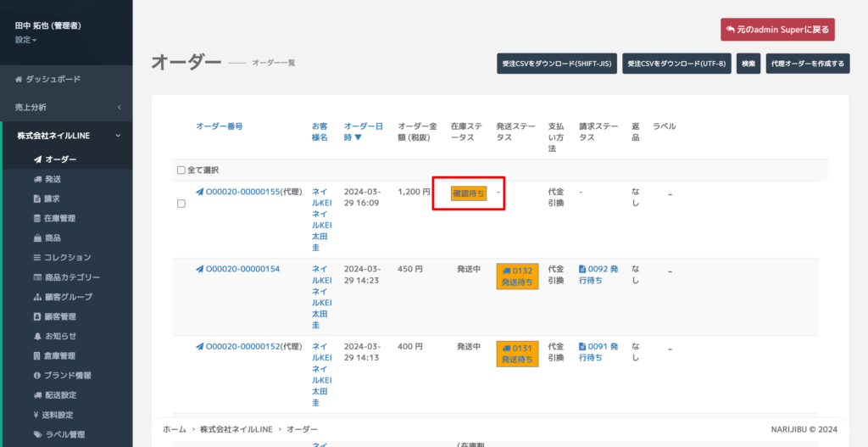Screen dimensions: 868x447
Task: Open 在庫管理 from the sidebar
Action: click(58, 218)
